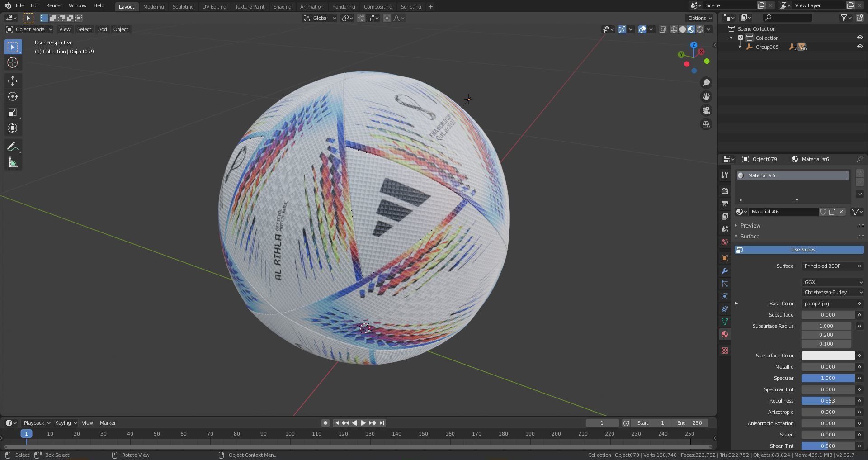
Task: Switch perspective/orthographic with grid icon
Action: [x=706, y=124]
